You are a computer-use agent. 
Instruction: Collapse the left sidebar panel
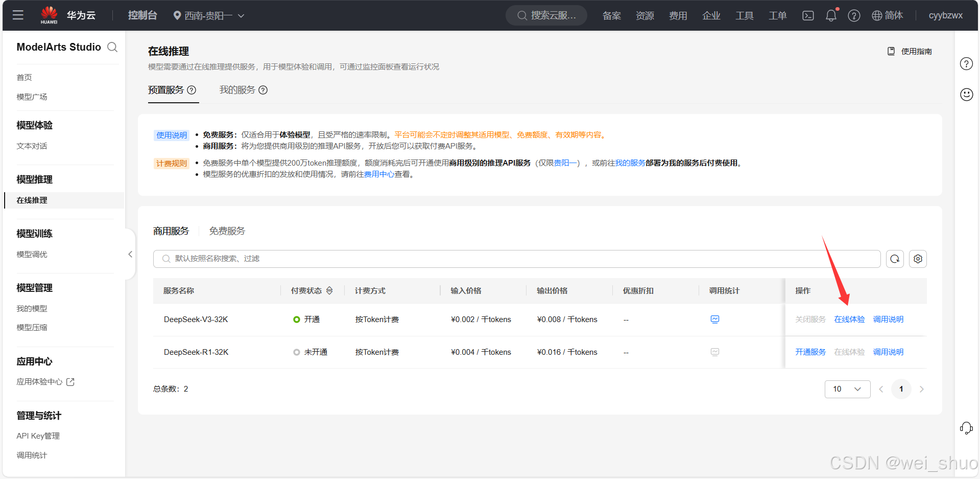pyautogui.click(x=130, y=254)
